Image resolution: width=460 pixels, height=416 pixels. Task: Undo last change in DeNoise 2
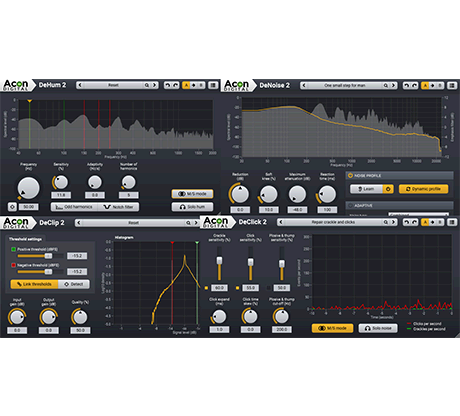point(406,86)
